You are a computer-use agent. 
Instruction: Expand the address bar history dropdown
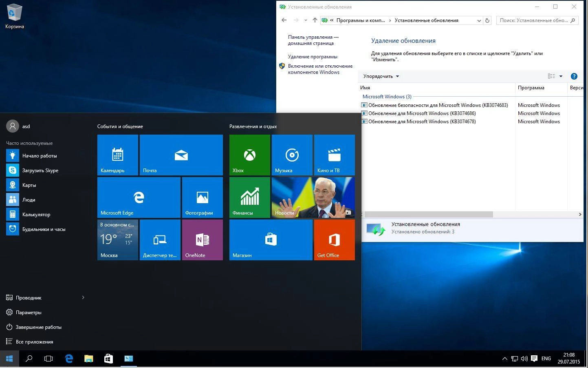[479, 20]
